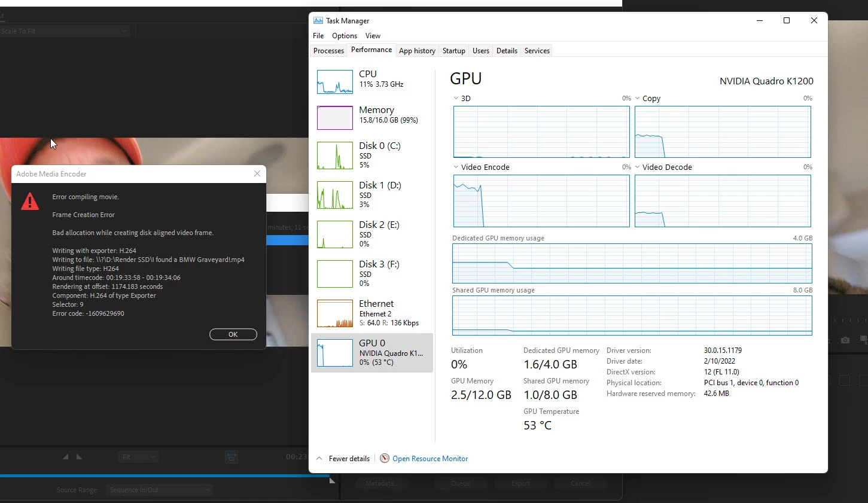This screenshot has height=503, width=868.
Task: Open the Options menu in Task Manager
Action: click(345, 36)
